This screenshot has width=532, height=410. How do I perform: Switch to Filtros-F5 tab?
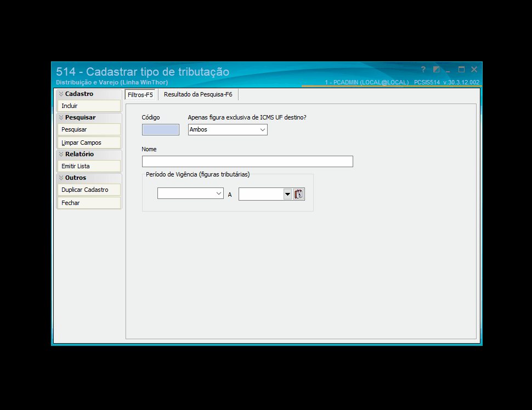pos(140,95)
